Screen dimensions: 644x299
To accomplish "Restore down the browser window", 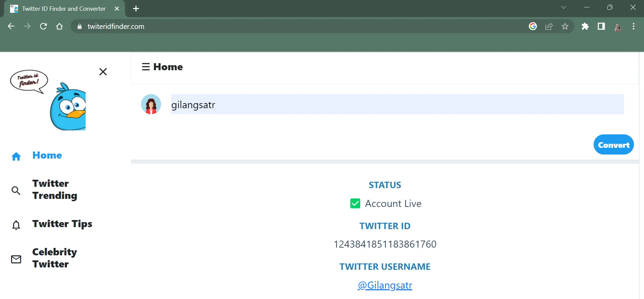I will click(x=610, y=7).
